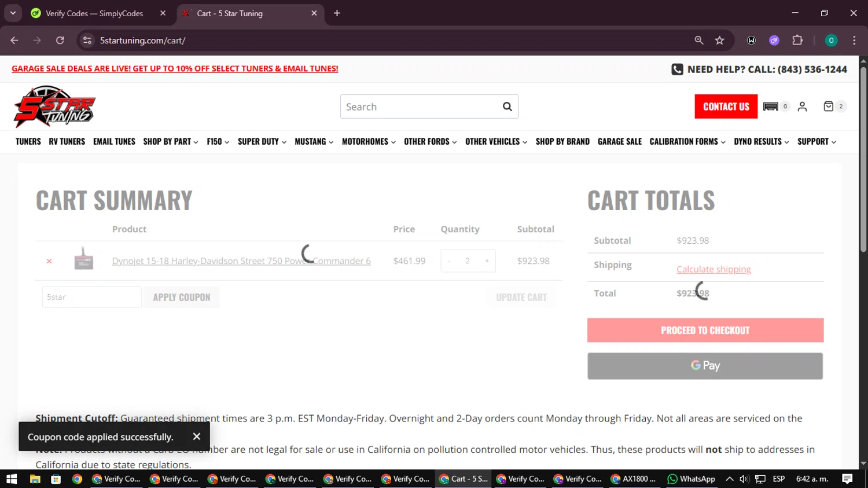Open Windows notification center icon

847,479
